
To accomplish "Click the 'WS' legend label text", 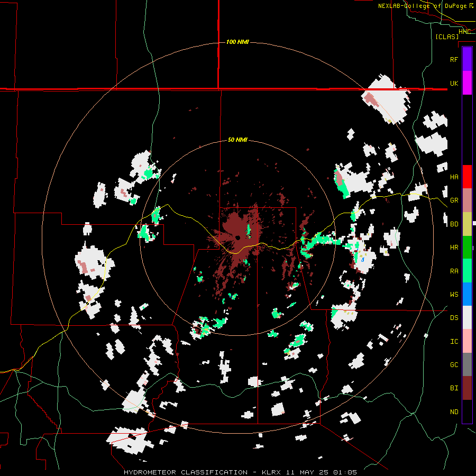I will coord(454,294).
